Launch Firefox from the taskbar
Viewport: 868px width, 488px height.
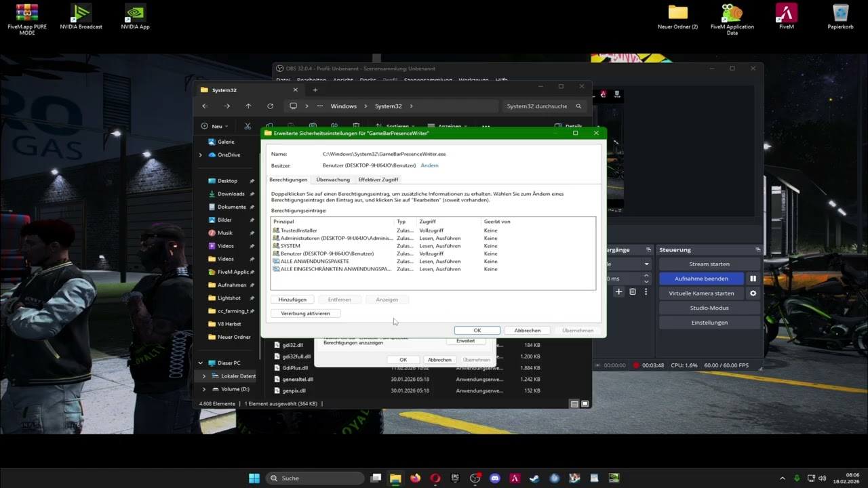click(415, 478)
